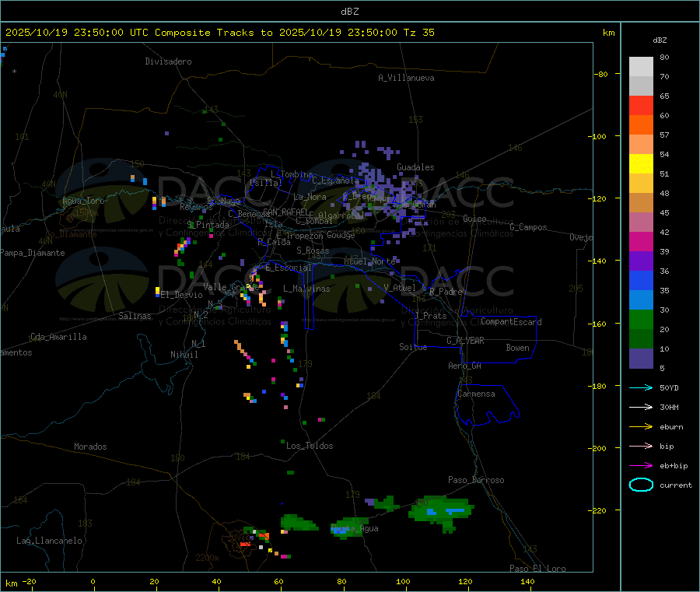This screenshot has width=700, height=592.
Task: Click the G_ALVEAR label
Action: 465,341
